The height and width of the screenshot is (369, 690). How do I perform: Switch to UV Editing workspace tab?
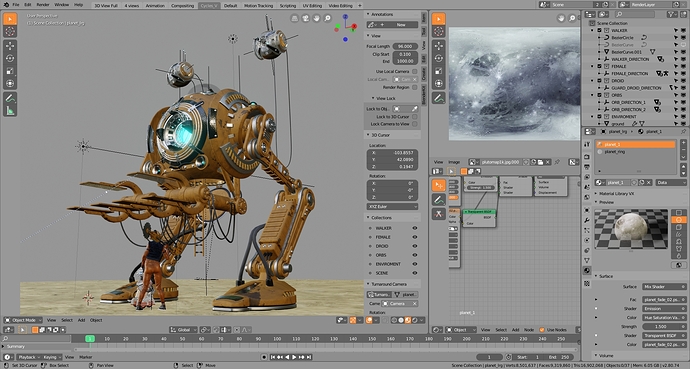click(312, 6)
